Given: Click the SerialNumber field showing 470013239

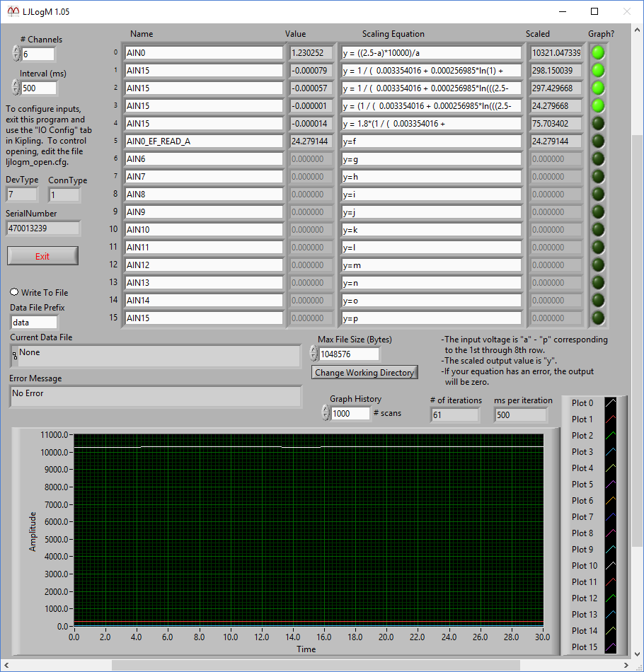Looking at the screenshot, I should pyautogui.click(x=42, y=228).
